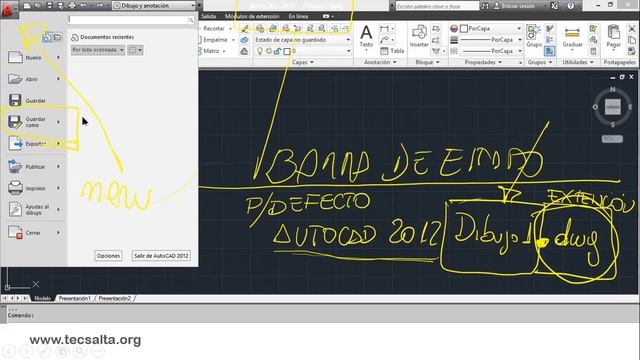The image size is (640, 360).
Task: Switch to the En línea ribbon tab
Action: tap(298, 16)
